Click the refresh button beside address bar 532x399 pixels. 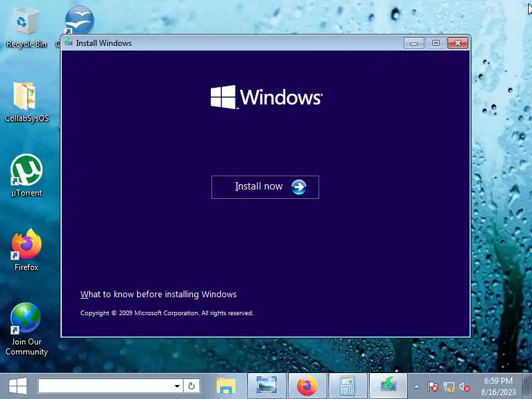pyautogui.click(x=192, y=386)
